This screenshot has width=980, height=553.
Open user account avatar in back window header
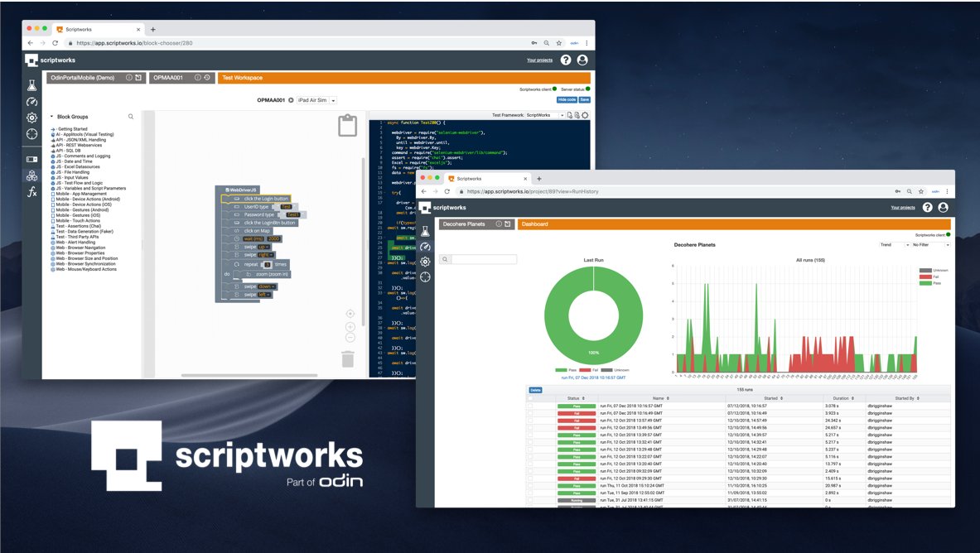(x=582, y=60)
